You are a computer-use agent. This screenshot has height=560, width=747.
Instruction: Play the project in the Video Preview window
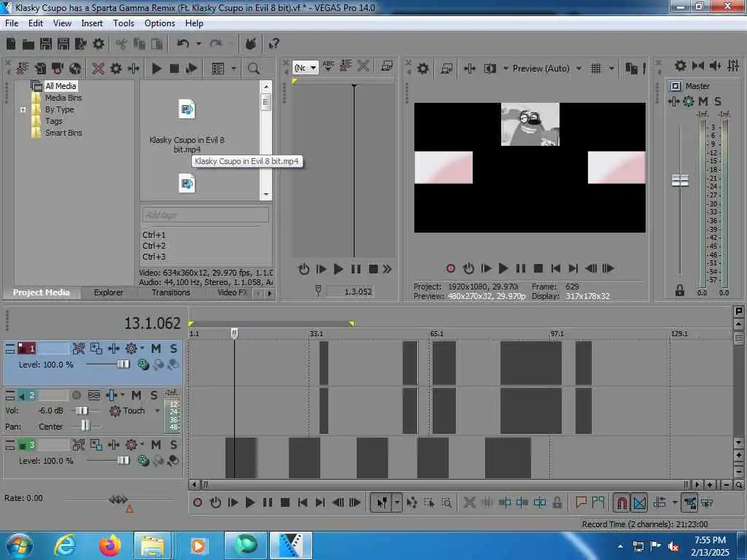point(503,268)
